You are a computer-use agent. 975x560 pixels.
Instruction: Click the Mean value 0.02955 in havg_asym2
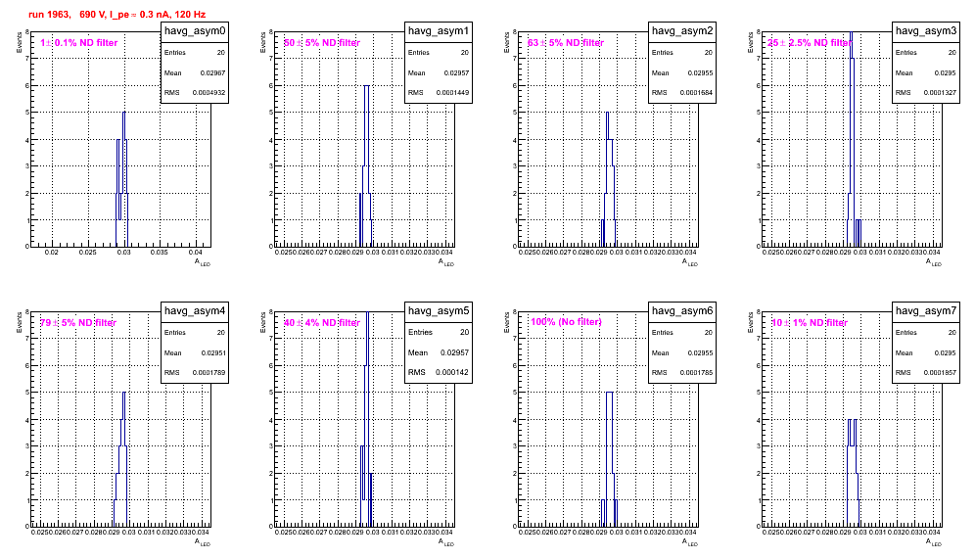pyautogui.click(x=700, y=72)
